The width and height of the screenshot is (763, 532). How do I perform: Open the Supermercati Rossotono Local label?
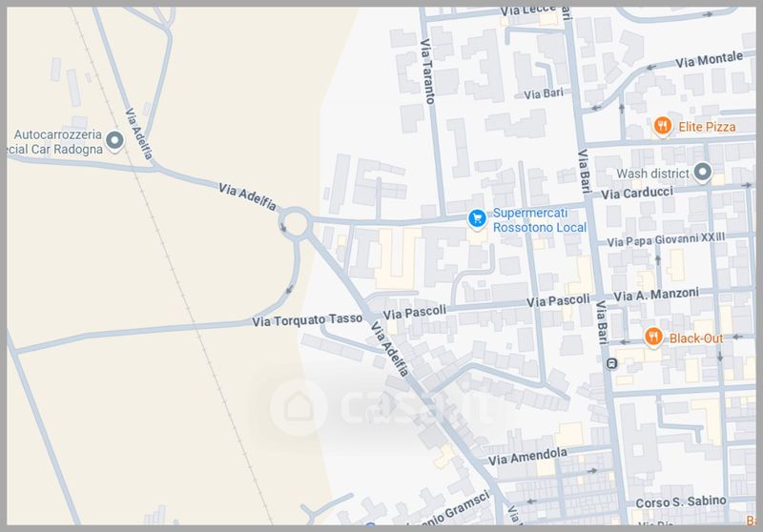pos(539,220)
